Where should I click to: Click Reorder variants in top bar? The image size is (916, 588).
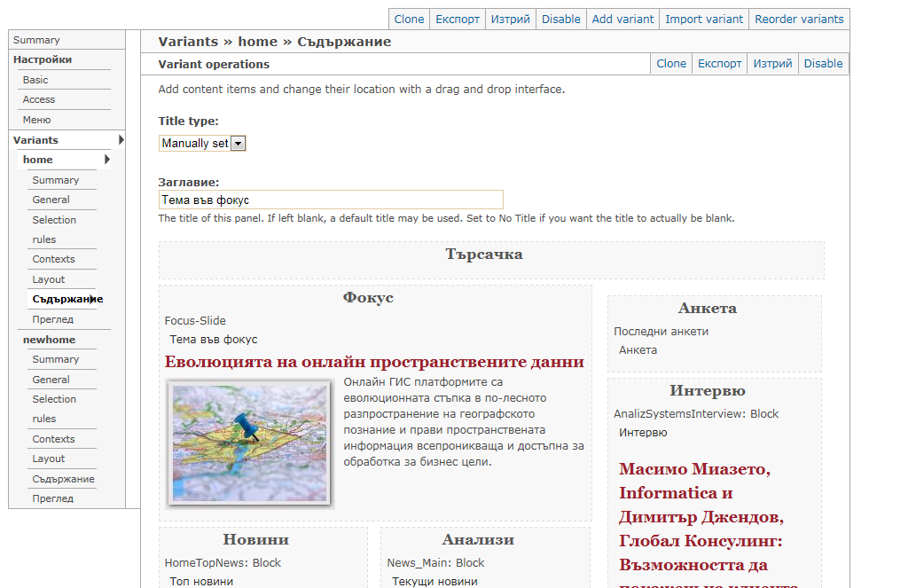[799, 19]
